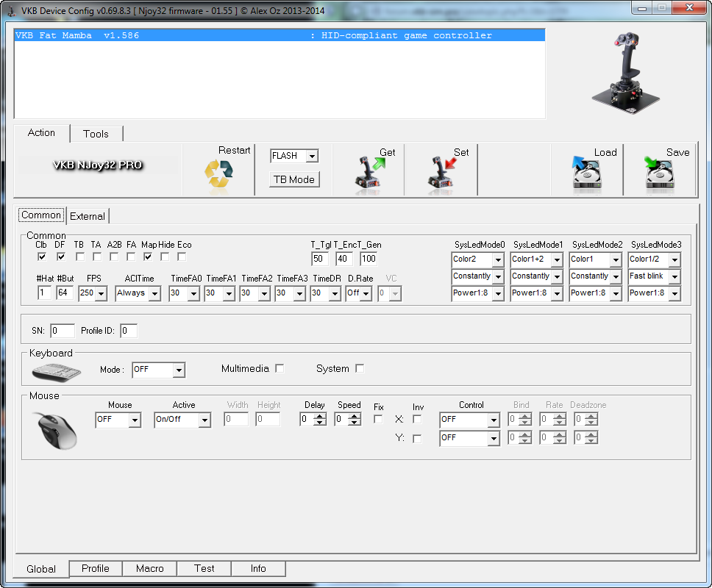Enable the Eco checkbox
The width and height of the screenshot is (712, 588).
tap(182, 257)
